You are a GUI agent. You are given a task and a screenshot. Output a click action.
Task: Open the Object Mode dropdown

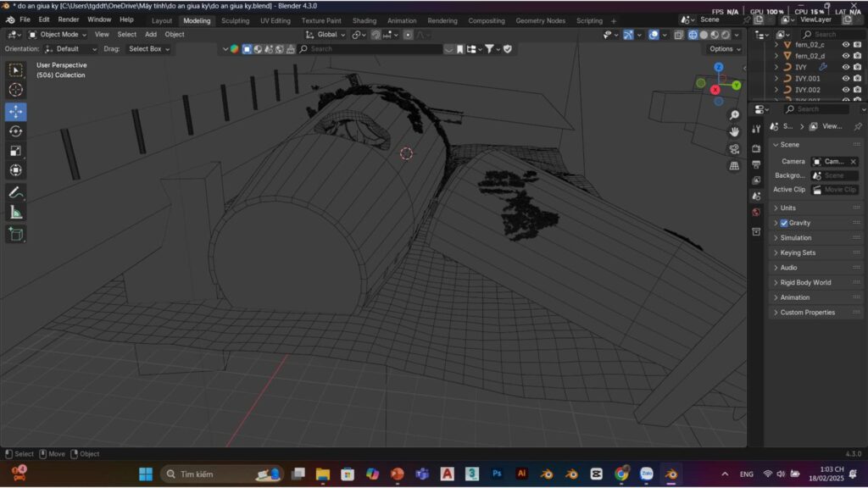click(58, 35)
